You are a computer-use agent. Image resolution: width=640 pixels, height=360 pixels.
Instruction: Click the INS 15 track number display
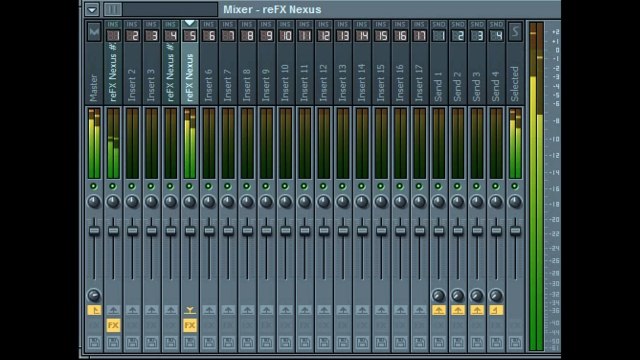(381, 36)
